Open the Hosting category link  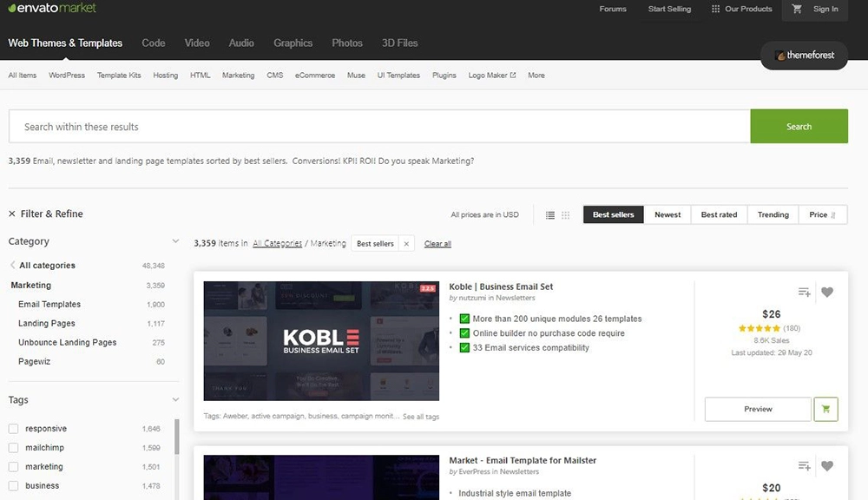tap(166, 76)
